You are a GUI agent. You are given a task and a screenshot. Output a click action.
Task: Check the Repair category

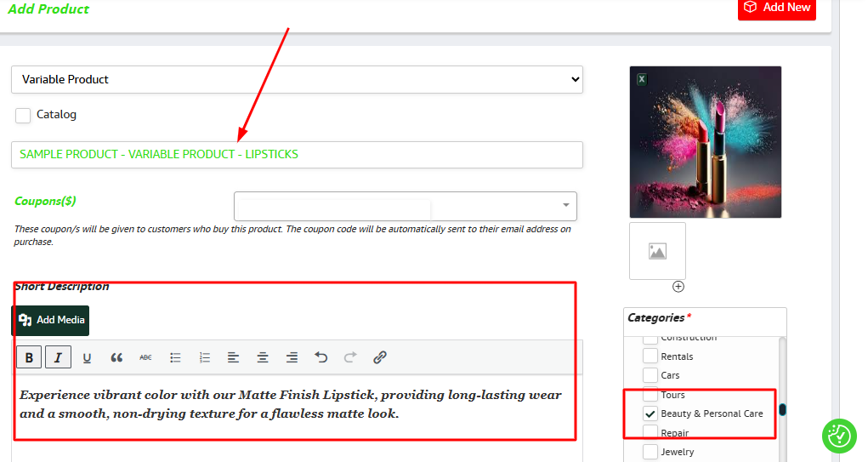click(650, 432)
